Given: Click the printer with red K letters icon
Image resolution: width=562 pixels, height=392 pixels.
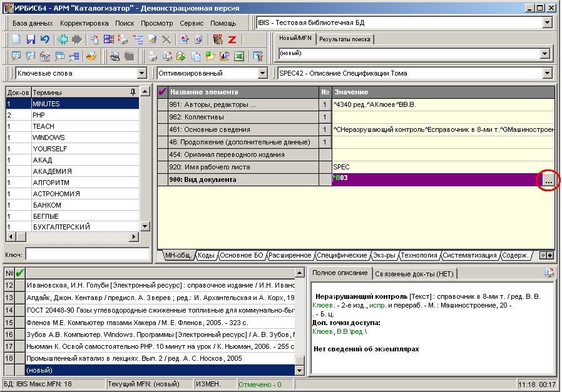Looking at the screenshot, I should point(123,39).
